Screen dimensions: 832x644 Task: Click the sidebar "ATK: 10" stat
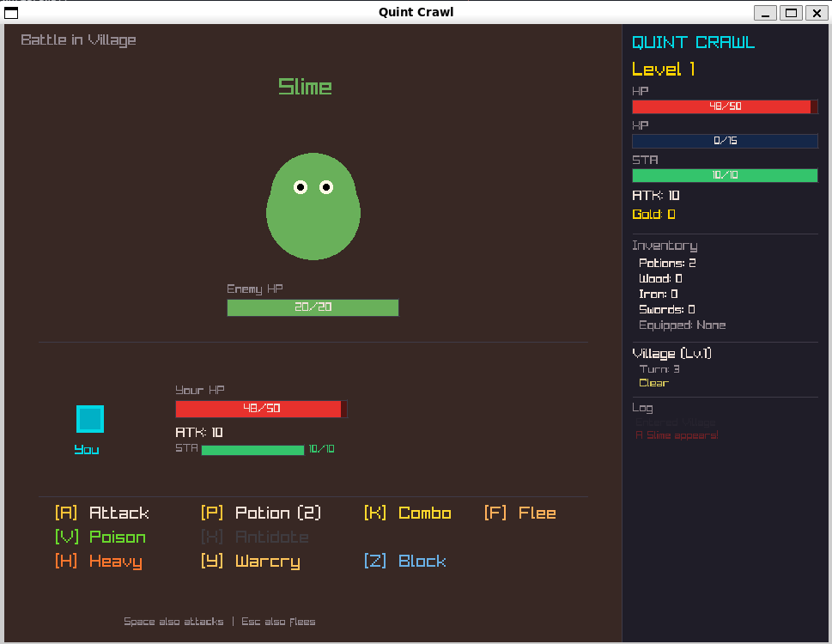click(x=656, y=196)
